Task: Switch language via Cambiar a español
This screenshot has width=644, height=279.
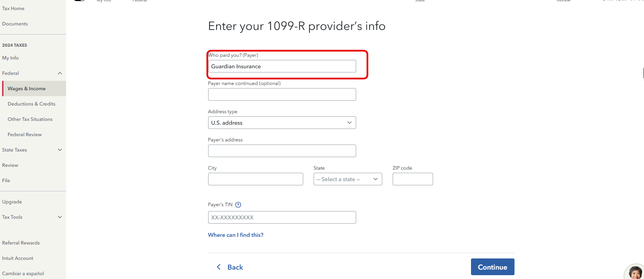Action: click(23, 273)
